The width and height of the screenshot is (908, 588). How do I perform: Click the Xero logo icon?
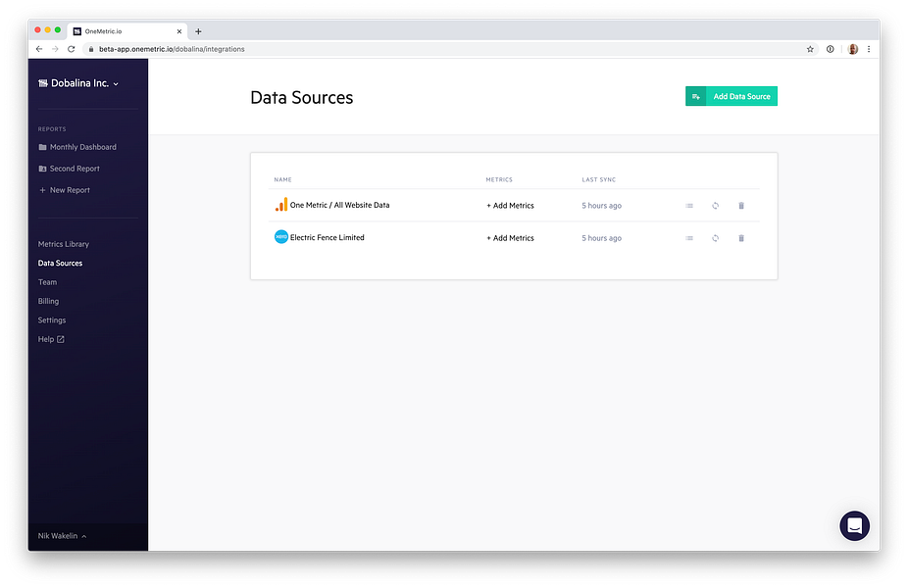pyautogui.click(x=280, y=237)
